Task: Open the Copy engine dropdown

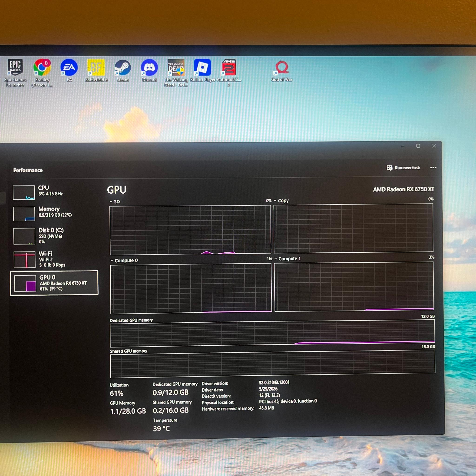Action: (275, 201)
